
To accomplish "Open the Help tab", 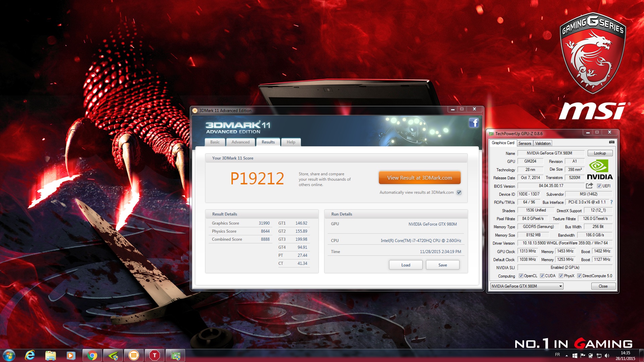I will pos(291,142).
